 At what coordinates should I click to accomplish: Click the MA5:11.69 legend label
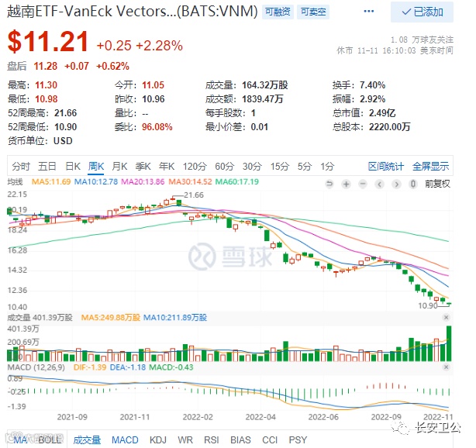click(51, 182)
